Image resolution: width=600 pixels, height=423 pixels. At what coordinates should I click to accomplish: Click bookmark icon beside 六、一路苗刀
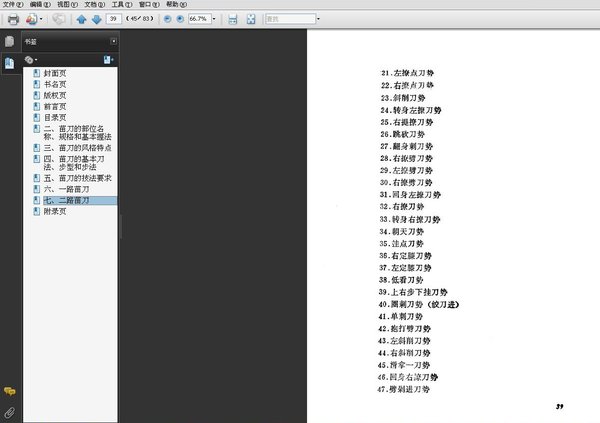36,189
